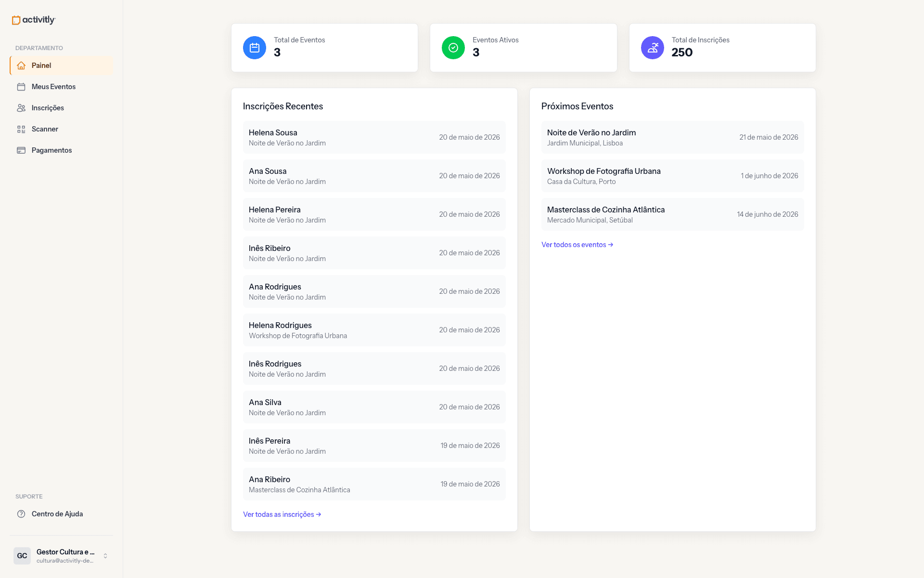Screen dimensions: 924x578
Task: Click the blue Total de Eventos icon
Action: click(x=255, y=48)
